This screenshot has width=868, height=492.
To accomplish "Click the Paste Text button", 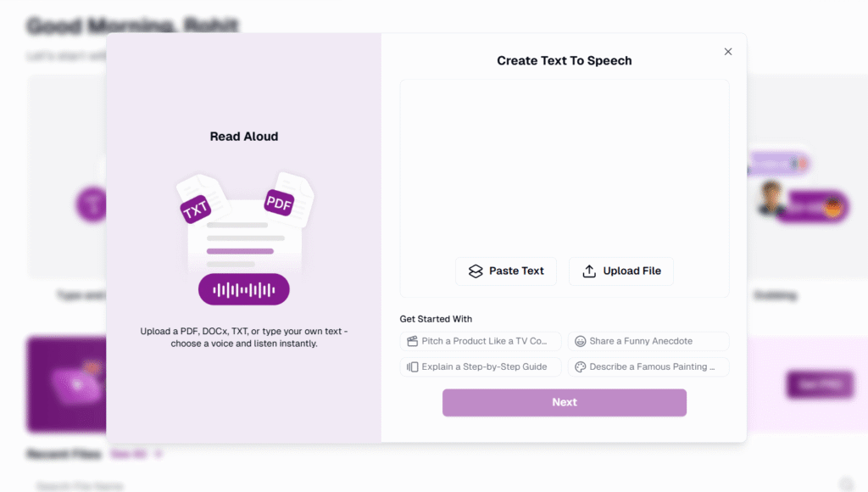I will pos(506,271).
